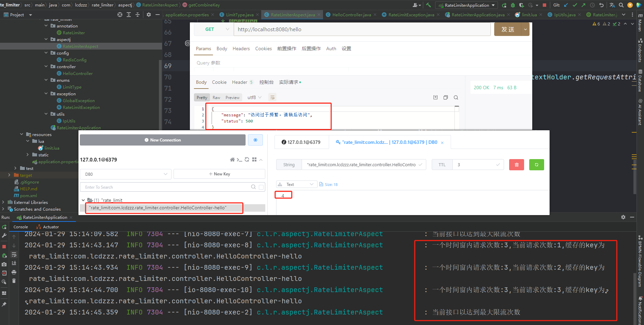Open the Redis console terminal icon
The width and height of the screenshot is (644, 325).
coord(239,159)
